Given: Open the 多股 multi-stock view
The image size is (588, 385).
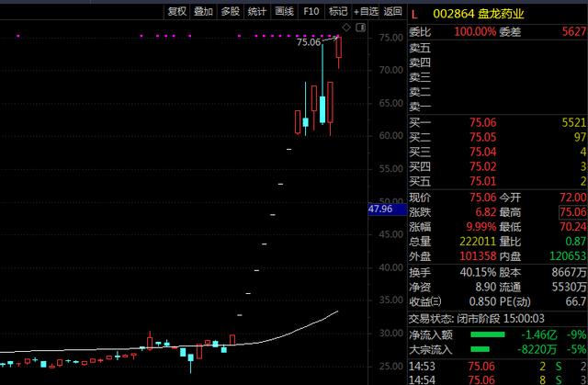Looking at the screenshot, I should [x=231, y=12].
